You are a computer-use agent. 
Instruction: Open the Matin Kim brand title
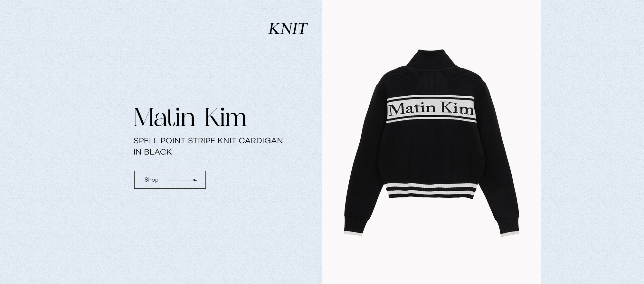click(x=190, y=117)
